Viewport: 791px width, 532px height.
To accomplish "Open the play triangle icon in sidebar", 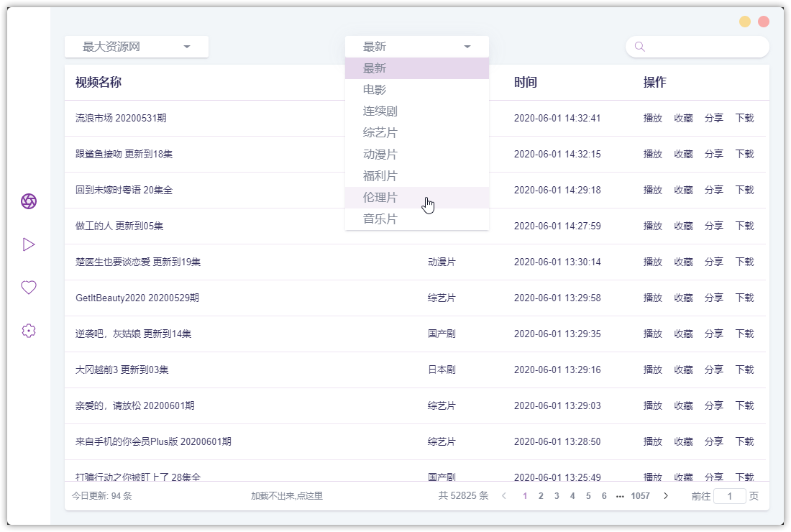I will tap(29, 244).
